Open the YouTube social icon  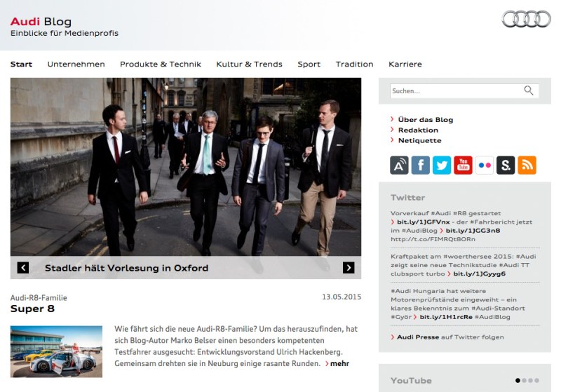(x=463, y=165)
